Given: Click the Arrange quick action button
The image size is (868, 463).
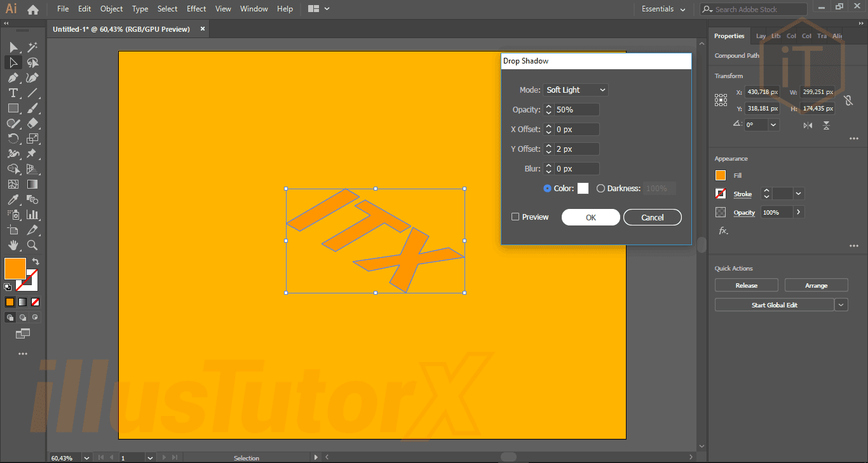Looking at the screenshot, I should pyautogui.click(x=817, y=285).
